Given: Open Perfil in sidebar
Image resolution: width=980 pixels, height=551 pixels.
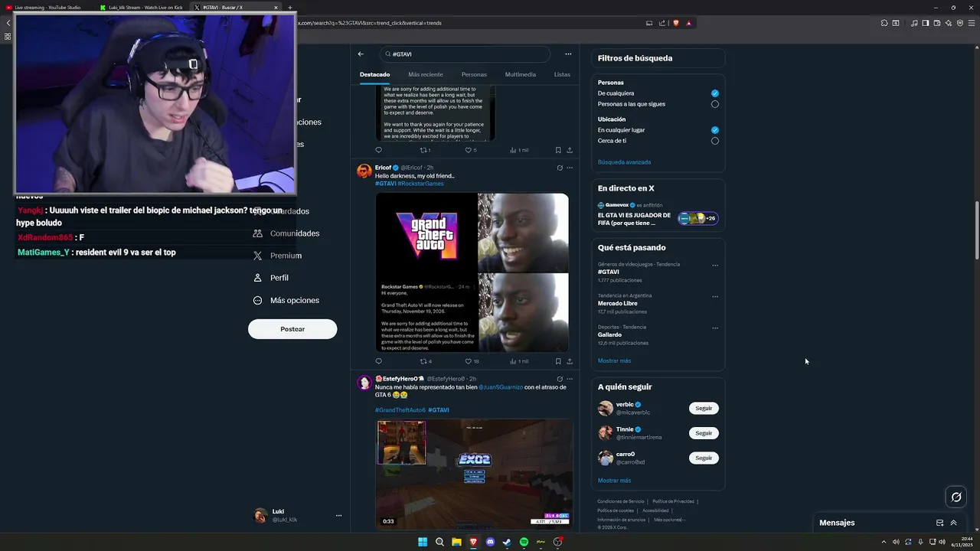Looking at the screenshot, I should [x=271, y=278].
